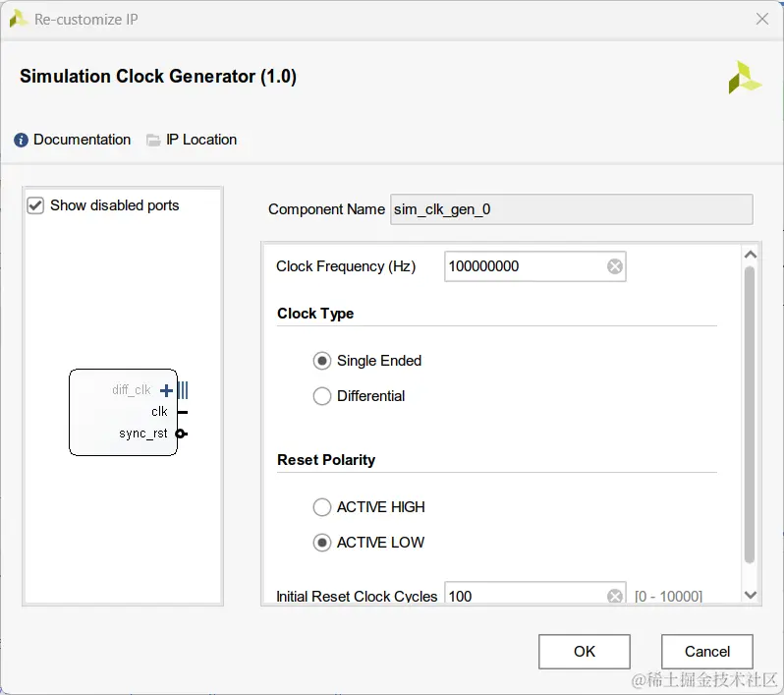The height and width of the screenshot is (695, 784).
Task: Click the [0 - 10000] range hint
Action: [x=668, y=596]
